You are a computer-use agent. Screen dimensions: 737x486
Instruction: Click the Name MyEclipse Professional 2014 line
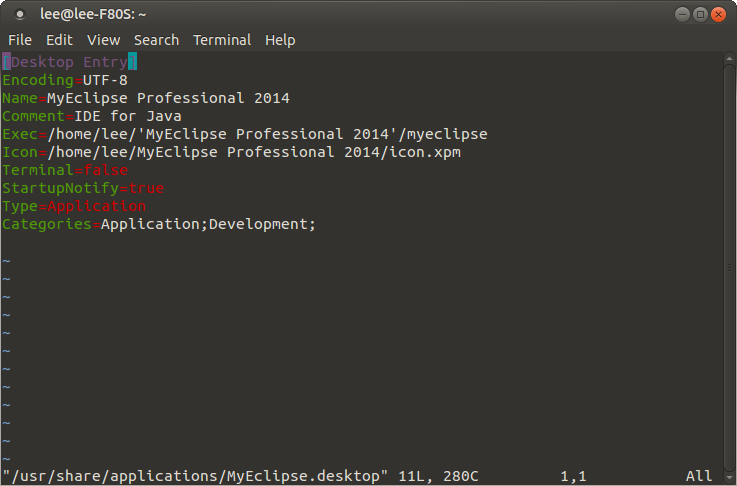click(146, 98)
